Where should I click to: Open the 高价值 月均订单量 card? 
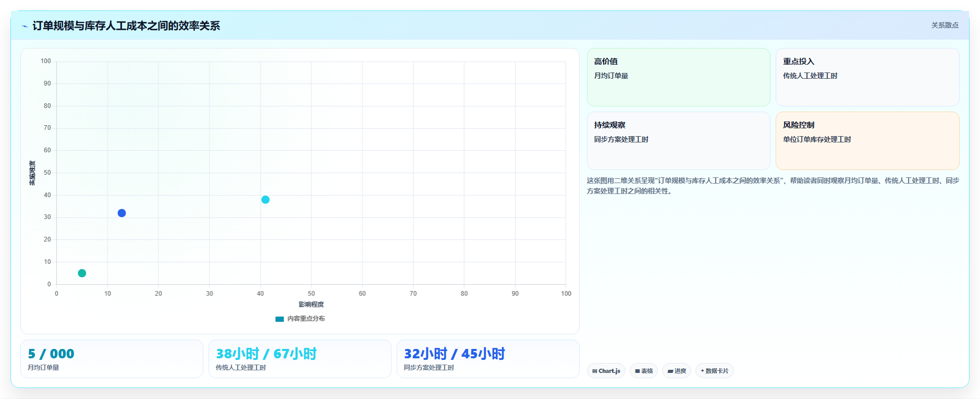pos(678,77)
